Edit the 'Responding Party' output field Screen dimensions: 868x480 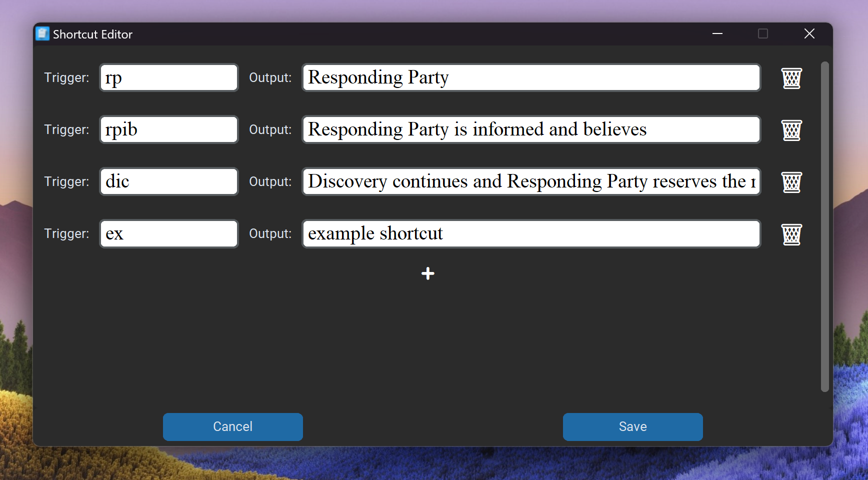pyautogui.click(x=531, y=78)
